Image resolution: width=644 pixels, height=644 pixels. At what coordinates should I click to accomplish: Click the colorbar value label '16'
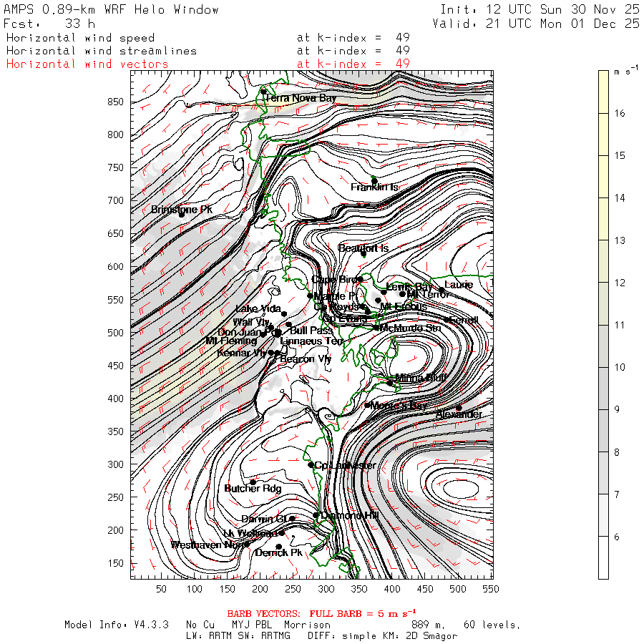tap(620, 113)
